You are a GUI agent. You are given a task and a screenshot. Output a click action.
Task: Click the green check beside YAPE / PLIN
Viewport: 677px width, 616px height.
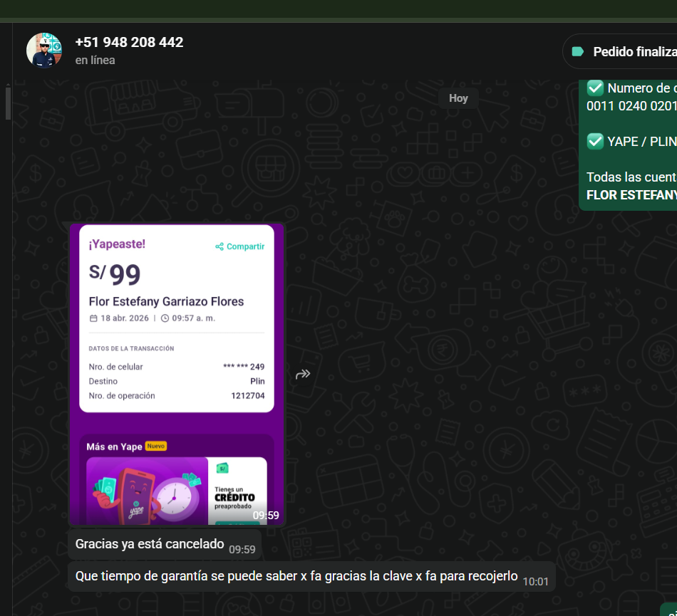[x=595, y=141]
